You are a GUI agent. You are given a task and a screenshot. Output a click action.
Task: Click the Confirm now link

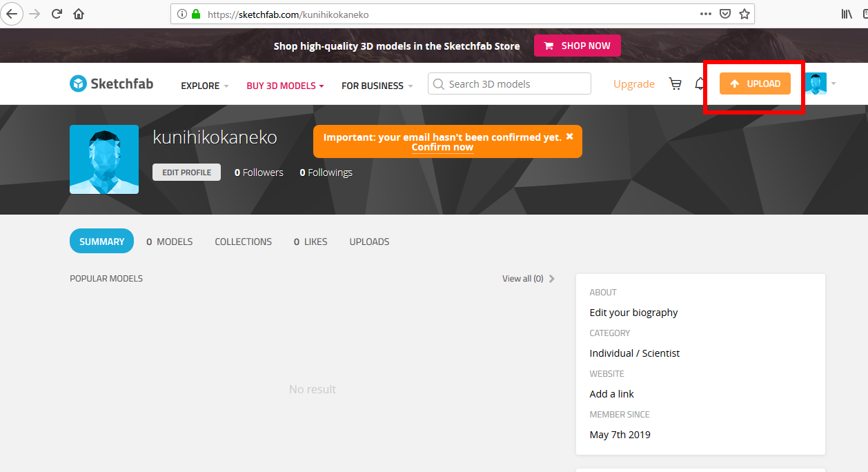click(x=442, y=147)
